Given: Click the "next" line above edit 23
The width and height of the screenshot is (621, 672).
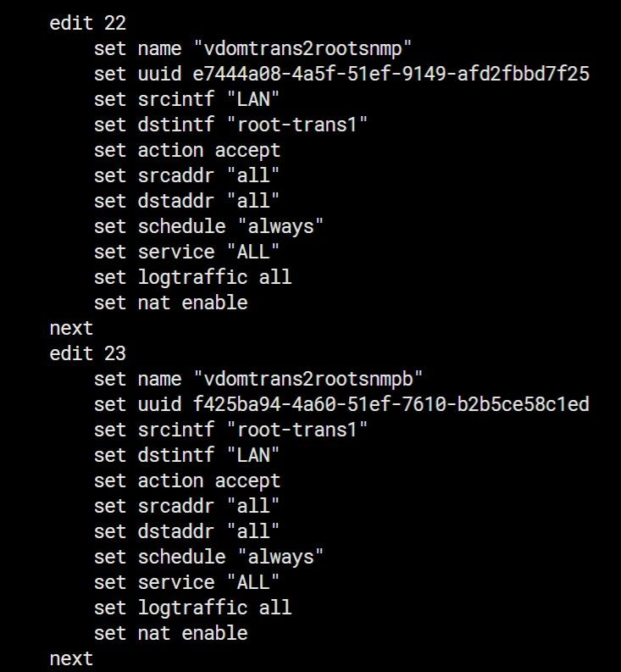Looking at the screenshot, I should [71, 328].
